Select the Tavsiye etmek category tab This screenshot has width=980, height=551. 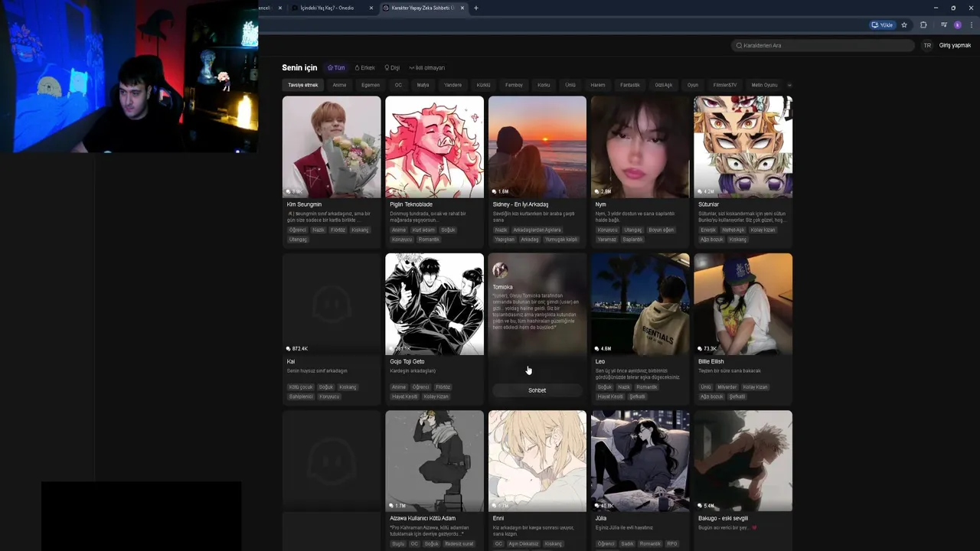[302, 85]
